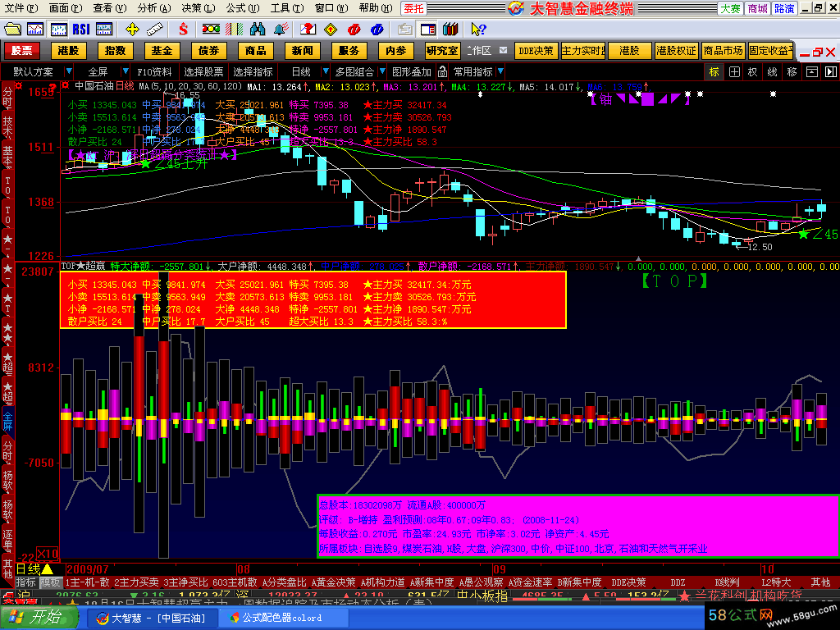Click the yellow four-way move arrows icon
840x630 pixels.
pyautogui.click(x=132, y=29)
